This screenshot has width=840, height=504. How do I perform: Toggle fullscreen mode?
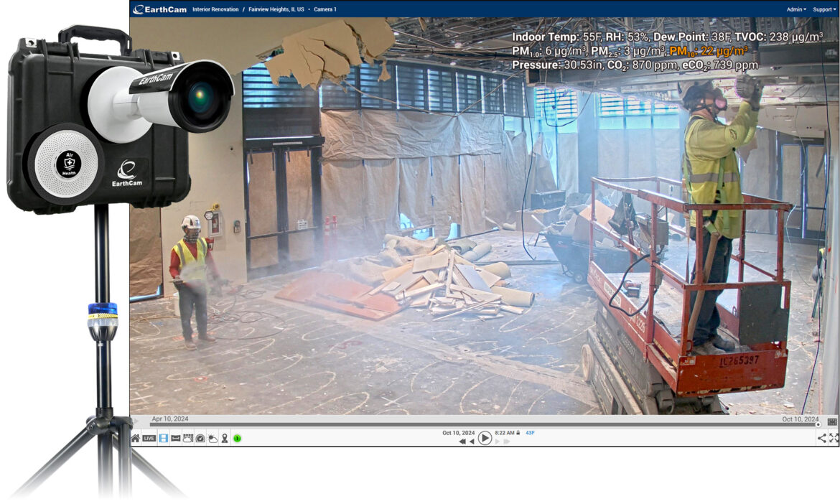[834, 438]
